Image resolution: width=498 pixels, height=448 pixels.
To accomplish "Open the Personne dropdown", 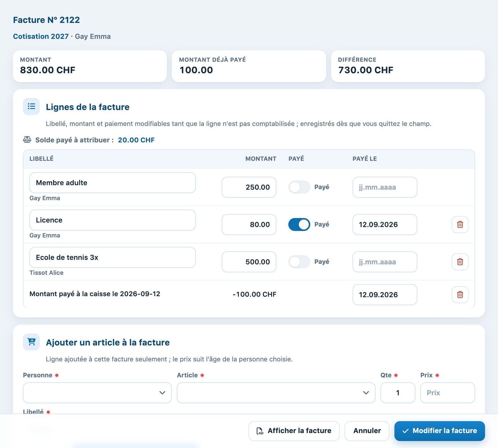I will coord(97,393).
